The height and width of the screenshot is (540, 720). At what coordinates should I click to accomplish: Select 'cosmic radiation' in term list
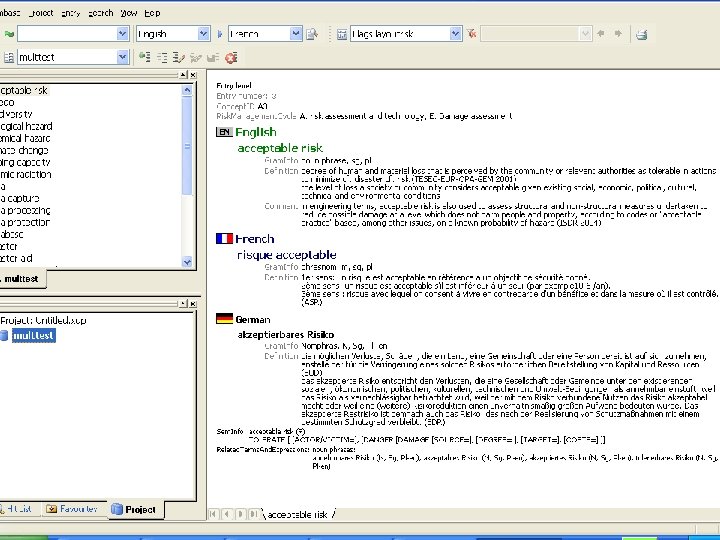[x=26, y=174]
